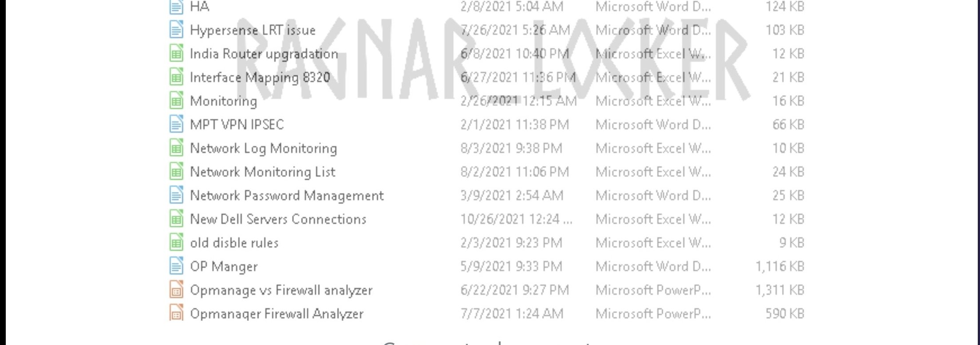Select the Excel icon next to Interface Mapping 8320
The image size is (980, 345).
point(176,78)
